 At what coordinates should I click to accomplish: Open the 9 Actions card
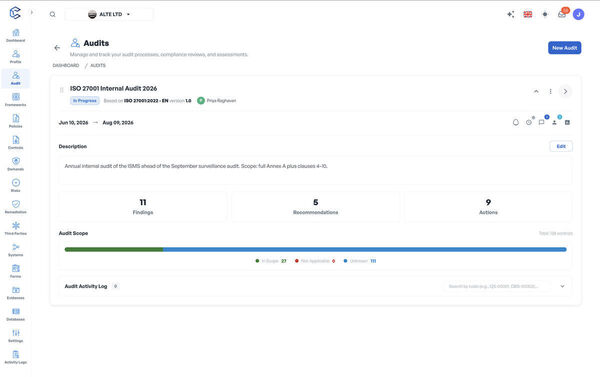coord(488,206)
